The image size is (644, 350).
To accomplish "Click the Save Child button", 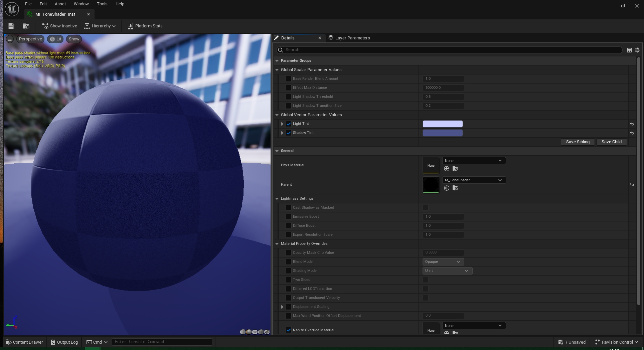I will click(611, 142).
